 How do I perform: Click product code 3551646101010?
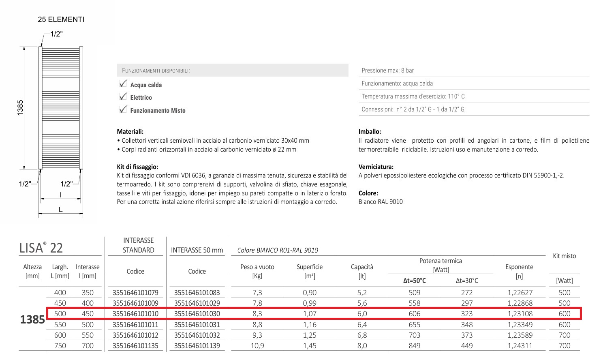(135, 314)
